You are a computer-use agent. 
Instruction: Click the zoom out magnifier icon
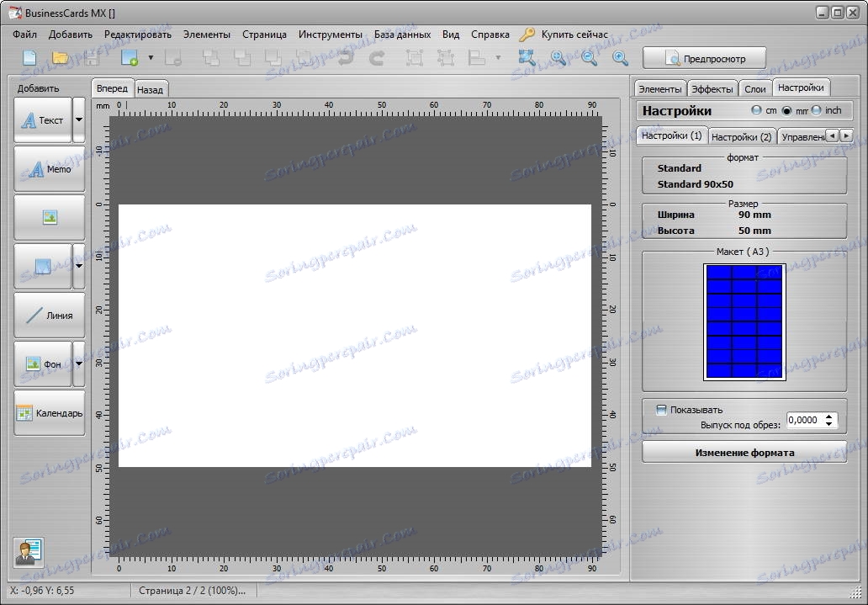tap(589, 58)
